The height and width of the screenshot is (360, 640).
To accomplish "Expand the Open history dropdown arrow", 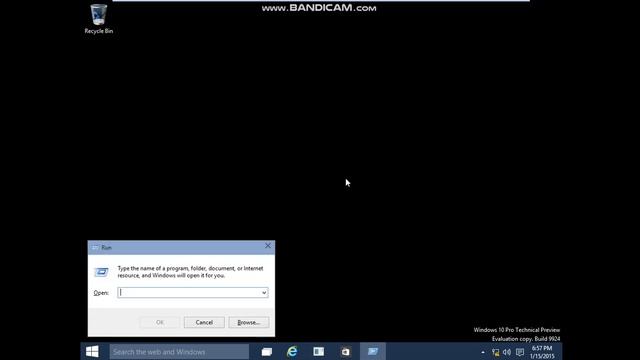I will (x=264, y=293).
